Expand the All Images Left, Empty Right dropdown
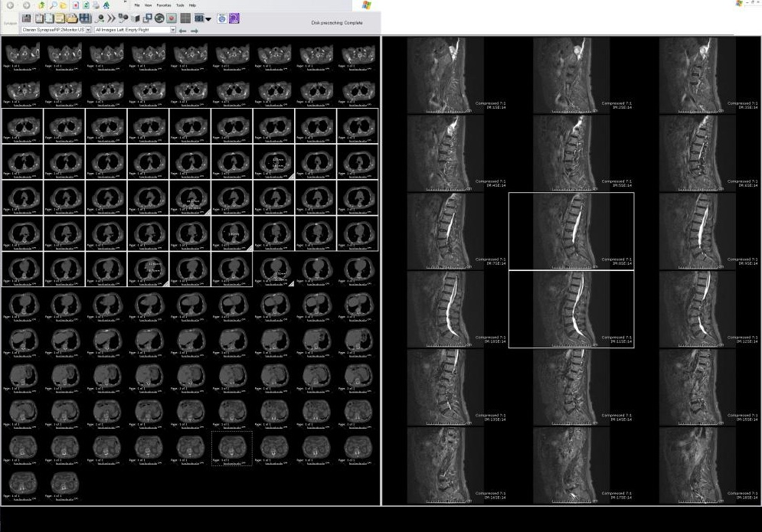Image resolution: width=762 pixels, height=532 pixels. pos(173,30)
